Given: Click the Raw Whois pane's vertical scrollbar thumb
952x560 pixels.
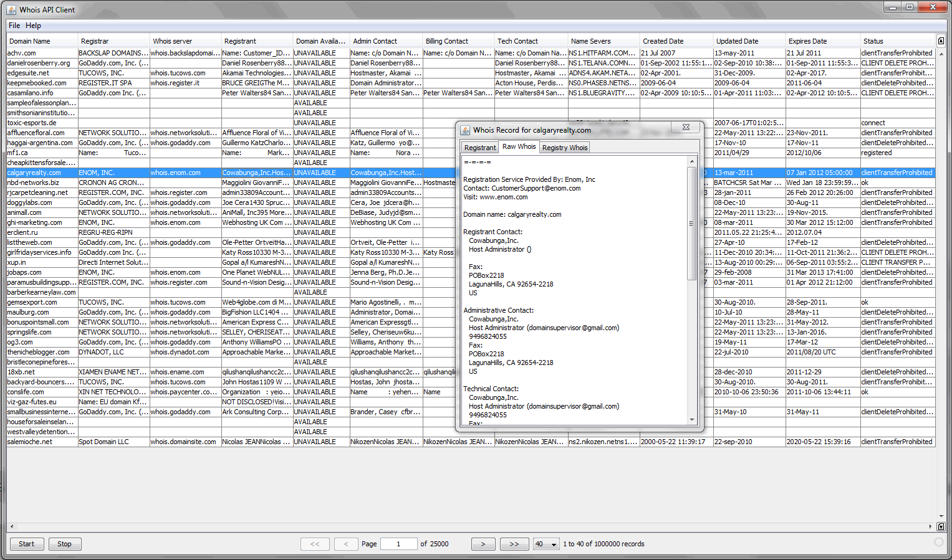Looking at the screenshot, I should click(x=691, y=223).
